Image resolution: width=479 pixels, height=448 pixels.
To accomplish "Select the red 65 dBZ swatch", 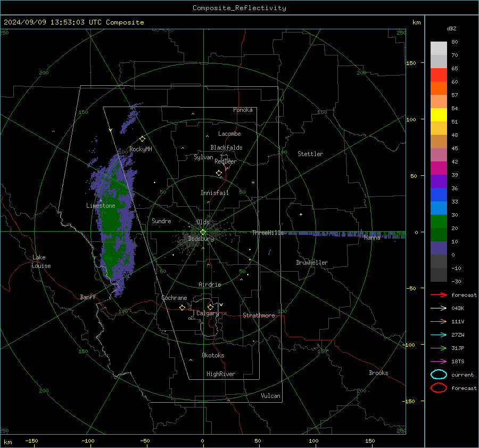I will [x=439, y=75].
